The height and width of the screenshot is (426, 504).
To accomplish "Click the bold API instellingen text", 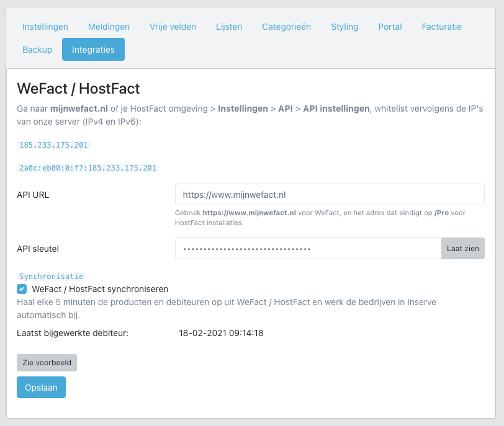I will pos(336,109).
